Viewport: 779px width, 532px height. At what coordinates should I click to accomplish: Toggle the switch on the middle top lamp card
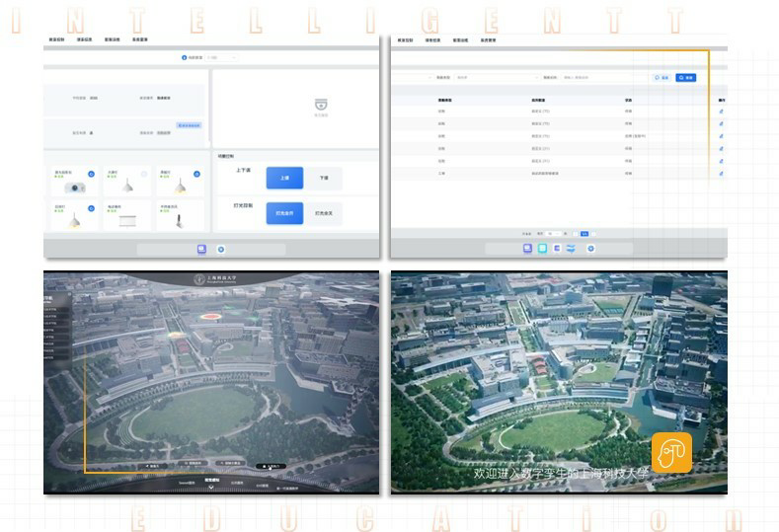pos(143,173)
